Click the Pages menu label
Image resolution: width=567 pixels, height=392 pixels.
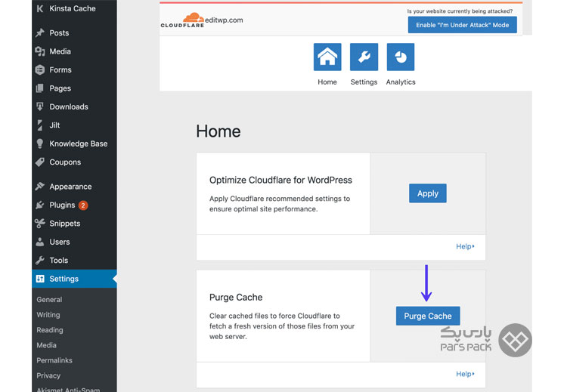tap(60, 88)
